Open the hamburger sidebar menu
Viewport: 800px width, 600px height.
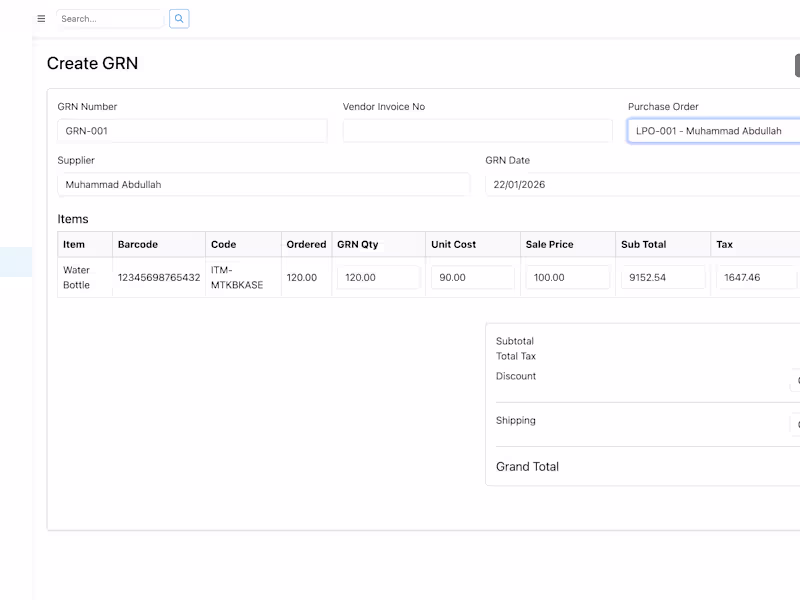pos(41,19)
